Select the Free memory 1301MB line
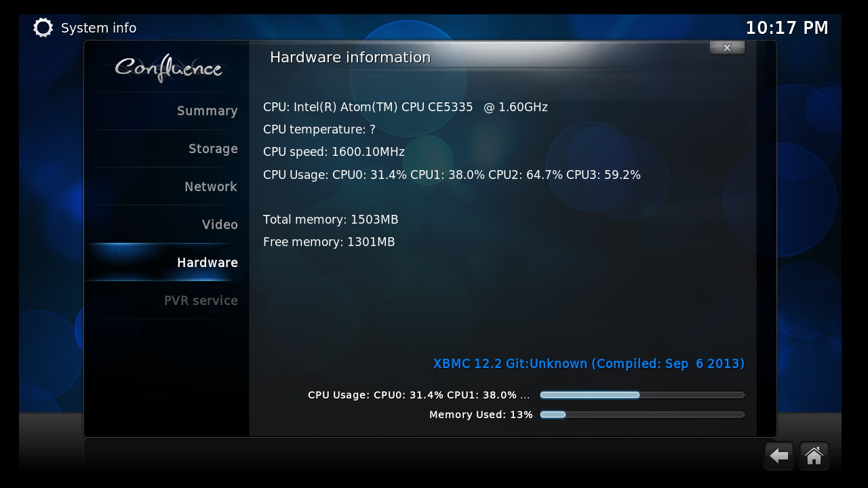 click(329, 242)
